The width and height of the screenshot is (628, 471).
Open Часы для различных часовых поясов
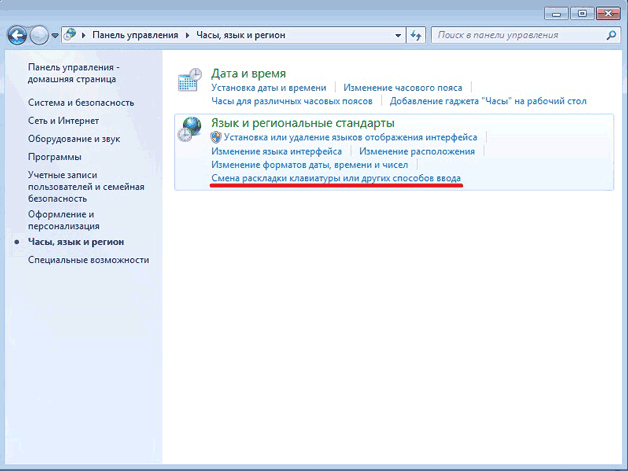click(292, 101)
